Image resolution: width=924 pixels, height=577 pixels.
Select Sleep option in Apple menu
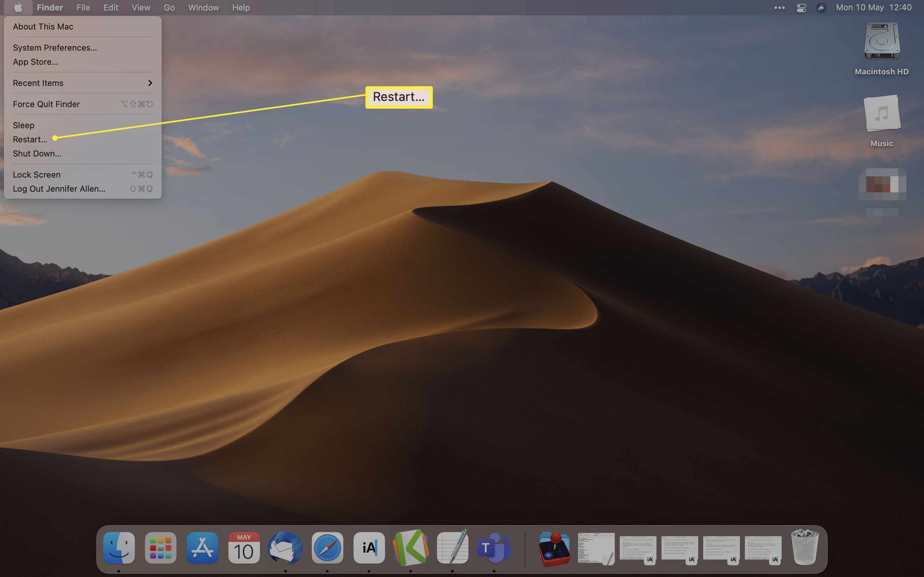tap(23, 125)
